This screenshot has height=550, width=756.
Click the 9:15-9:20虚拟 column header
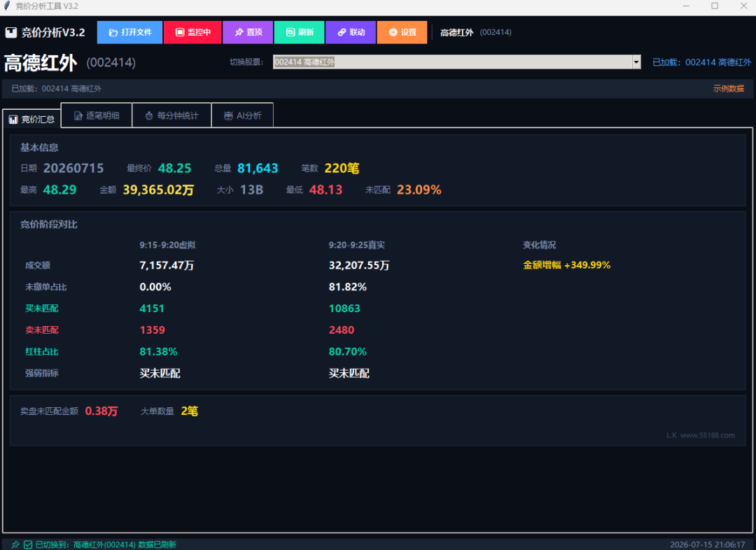(x=167, y=245)
